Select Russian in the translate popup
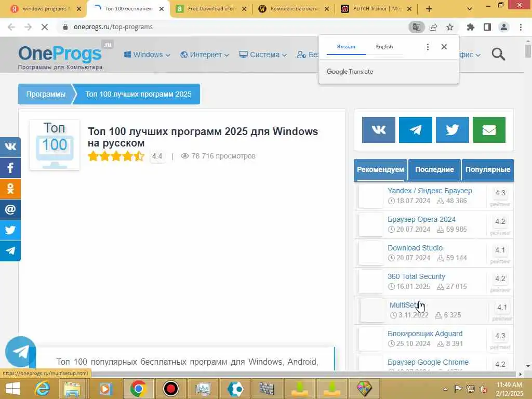The image size is (532, 399). click(346, 47)
